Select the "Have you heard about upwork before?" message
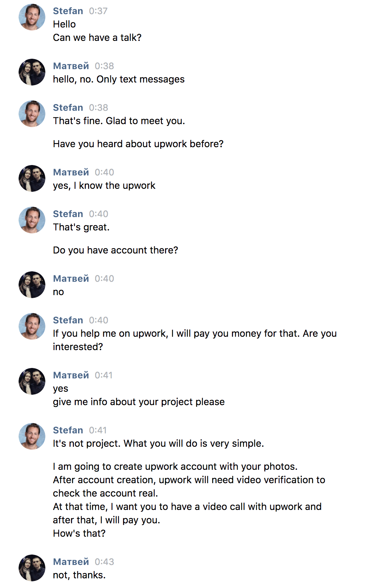The height and width of the screenshot is (588, 368). [138, 144]
